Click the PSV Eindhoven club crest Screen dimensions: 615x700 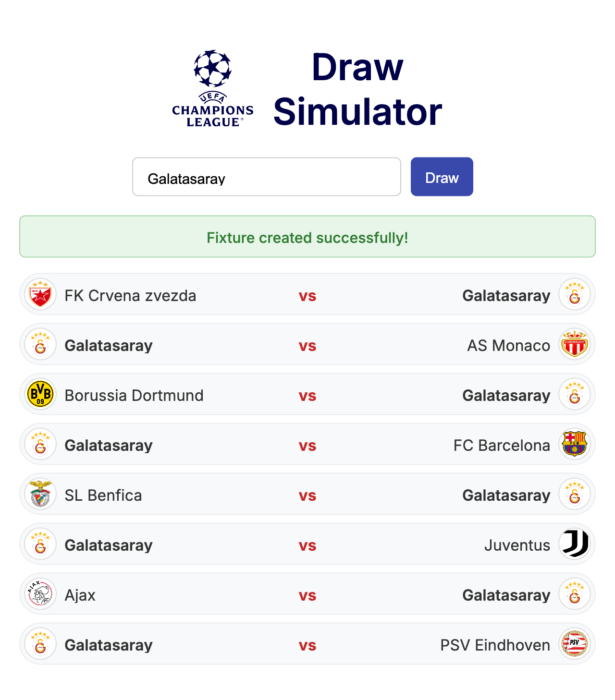tap(575, 644)
